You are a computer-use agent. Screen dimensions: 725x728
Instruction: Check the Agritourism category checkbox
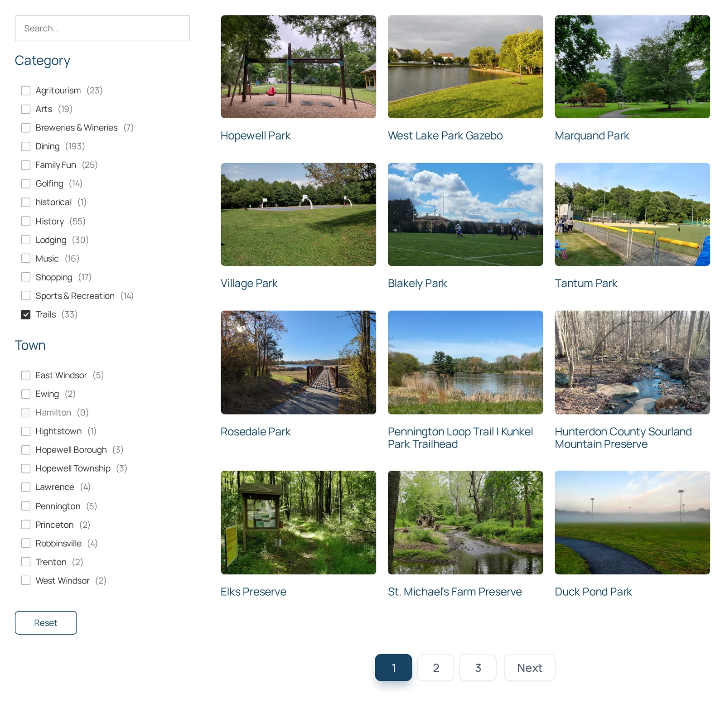coord(26,91)
